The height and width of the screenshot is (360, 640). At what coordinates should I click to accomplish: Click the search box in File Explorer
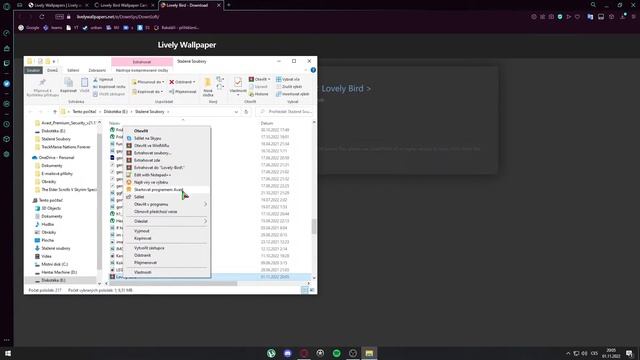pyautogui.click(x=285, y=111)
